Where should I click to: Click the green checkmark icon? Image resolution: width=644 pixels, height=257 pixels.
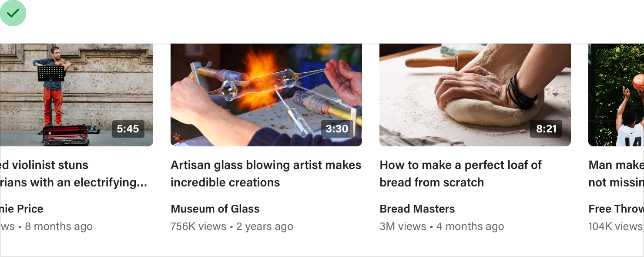coord(13,13)
